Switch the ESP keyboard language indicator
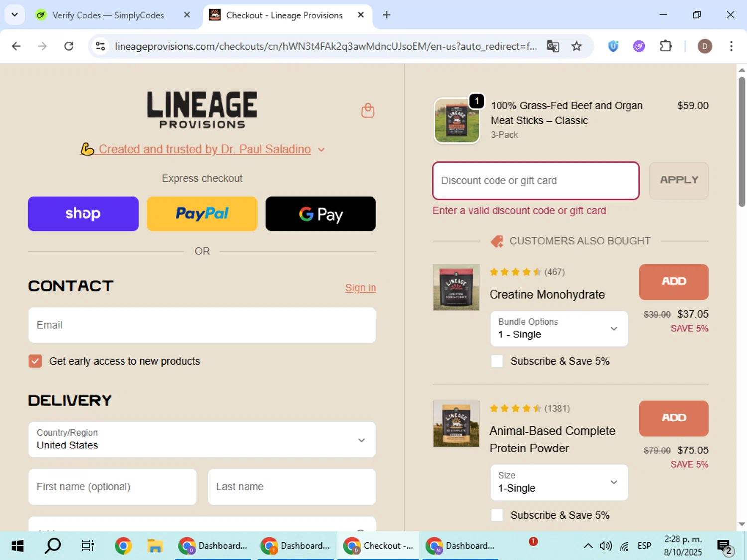The width and height of the screenshot is (747, 560). coord(644,546)
